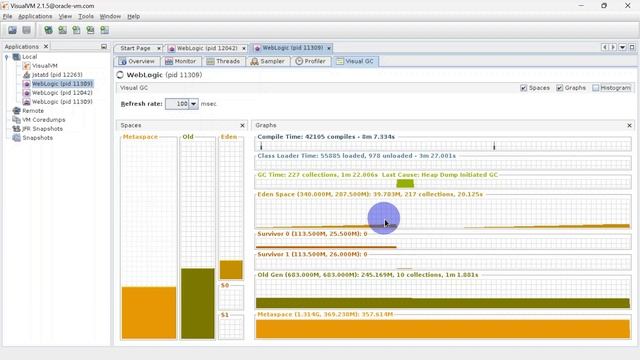This screenshot has height=360, width=640.
Task: Switch to Start Page tab
Action: coord(135,48)
